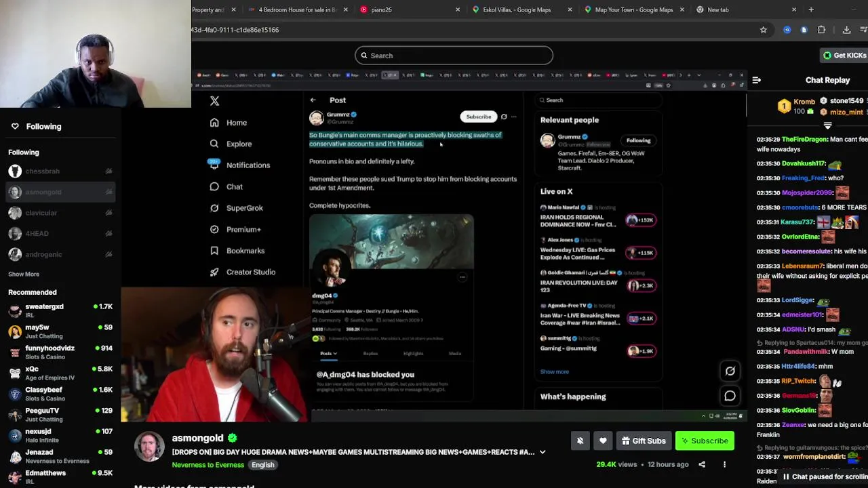Open PeeguuTV recommended channel
Image resolution: width=868 pixels, height=488 pixels.
[x=60, y=415]
